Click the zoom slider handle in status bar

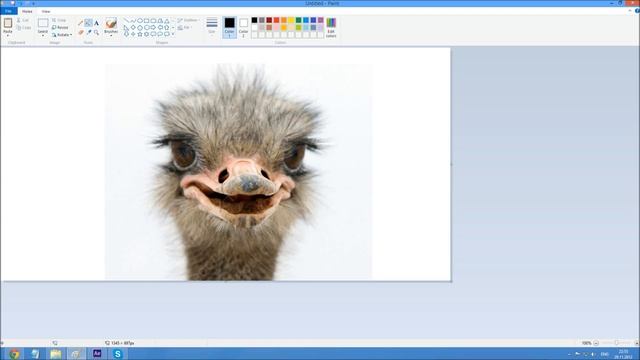pyautogui.click(x=616, y=343)
